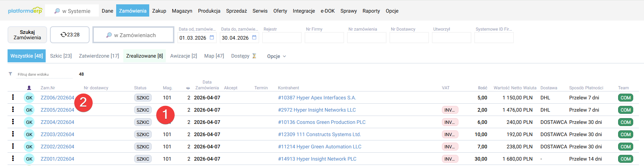Open order link ZZ004/202604
The image size is (644, 166).
pyautogui.click(x=57, y=122)
